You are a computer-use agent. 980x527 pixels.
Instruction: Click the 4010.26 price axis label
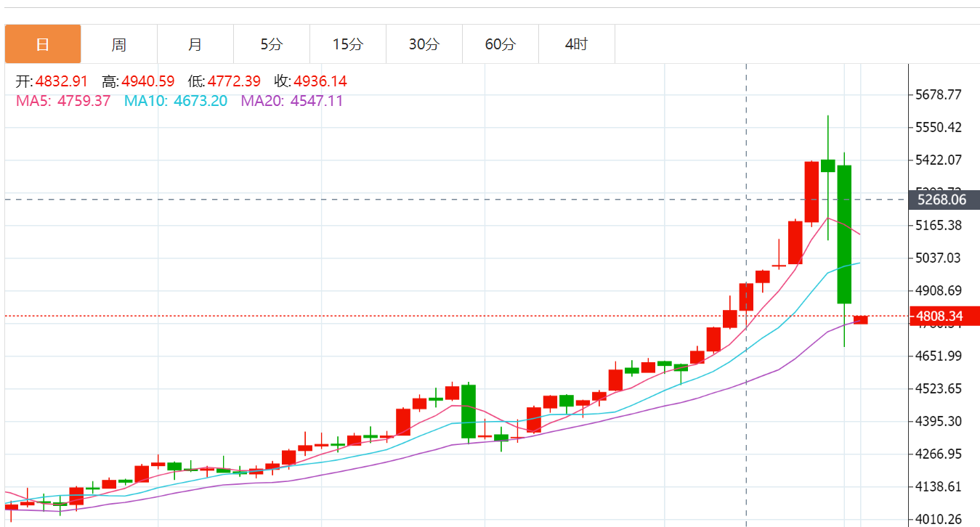coord(939,519)
